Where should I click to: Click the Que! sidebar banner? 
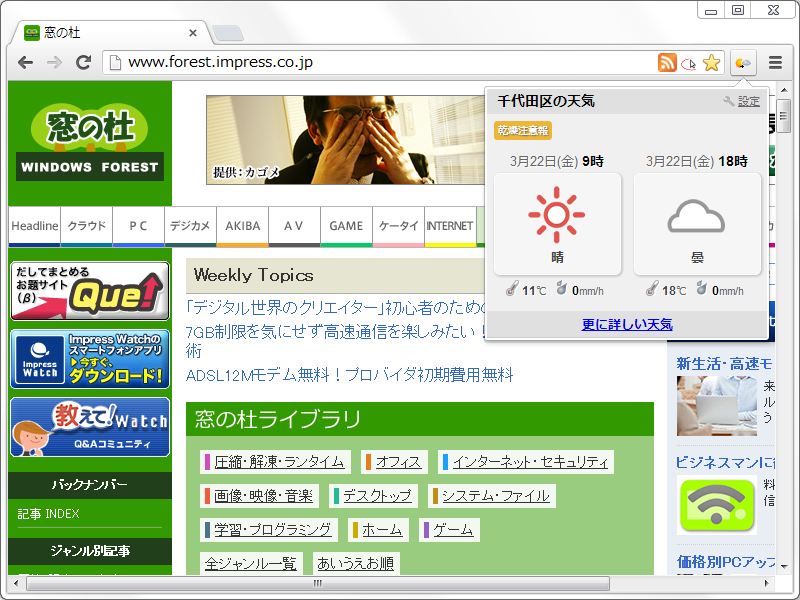tap(88, 290)
